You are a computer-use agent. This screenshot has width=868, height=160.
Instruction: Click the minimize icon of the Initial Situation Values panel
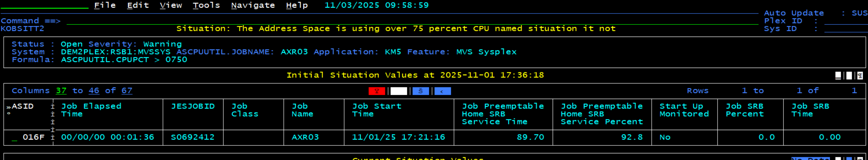pos(838,76)
